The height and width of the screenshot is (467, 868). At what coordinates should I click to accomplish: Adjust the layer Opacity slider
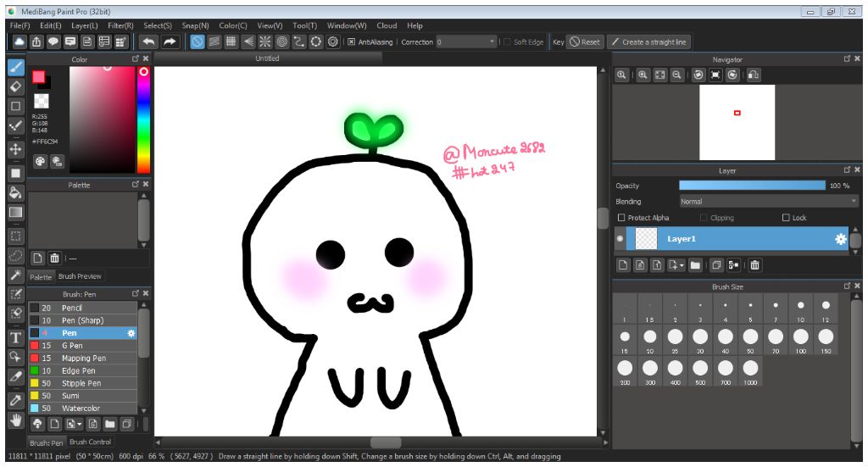[752, 186]
